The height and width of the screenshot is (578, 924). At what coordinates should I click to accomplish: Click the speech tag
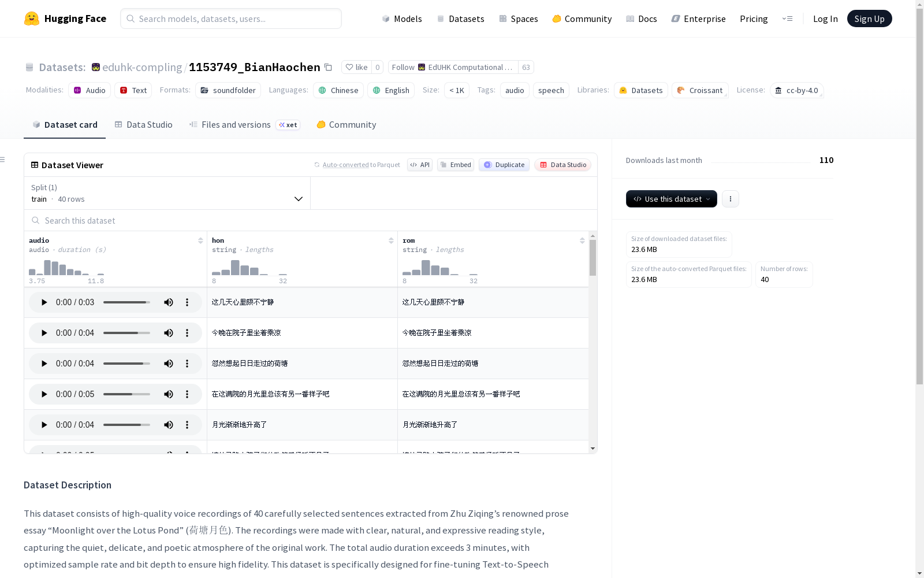[551, 90]
